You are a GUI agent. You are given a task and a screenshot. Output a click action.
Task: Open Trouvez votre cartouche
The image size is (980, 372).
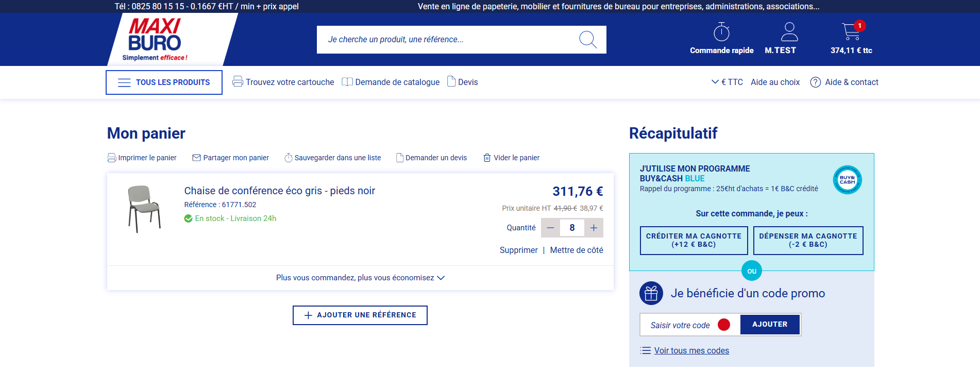tap(283, 82)
